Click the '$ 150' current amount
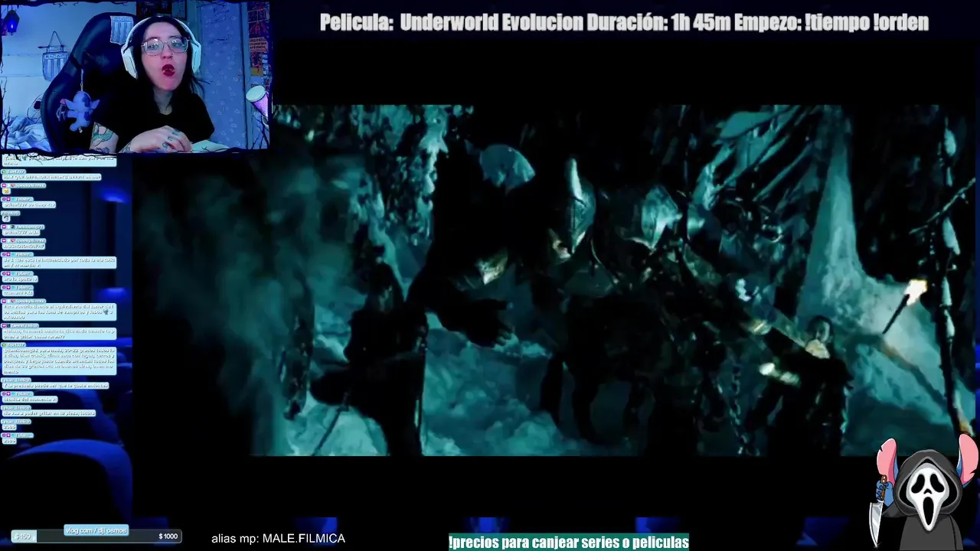This screenshot has height=551, width=980. pos(23,536)
